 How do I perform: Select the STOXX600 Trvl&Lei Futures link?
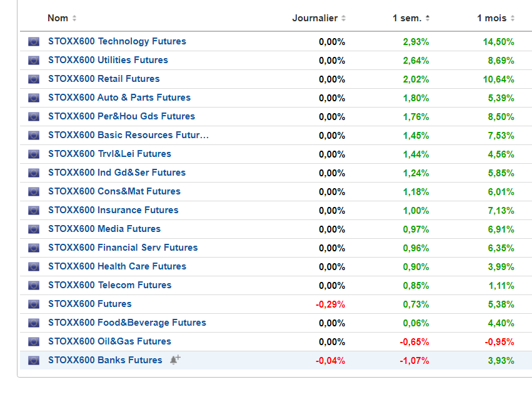[x=109, y=154]
